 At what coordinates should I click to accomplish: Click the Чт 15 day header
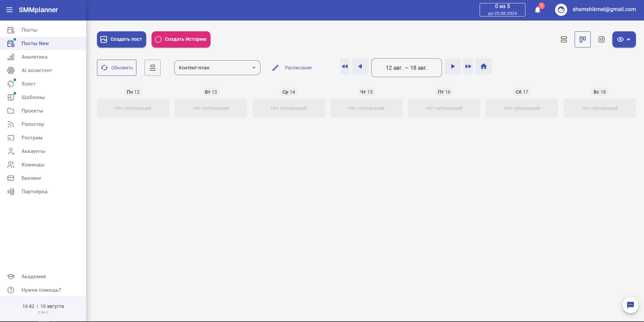pos(366,92)
